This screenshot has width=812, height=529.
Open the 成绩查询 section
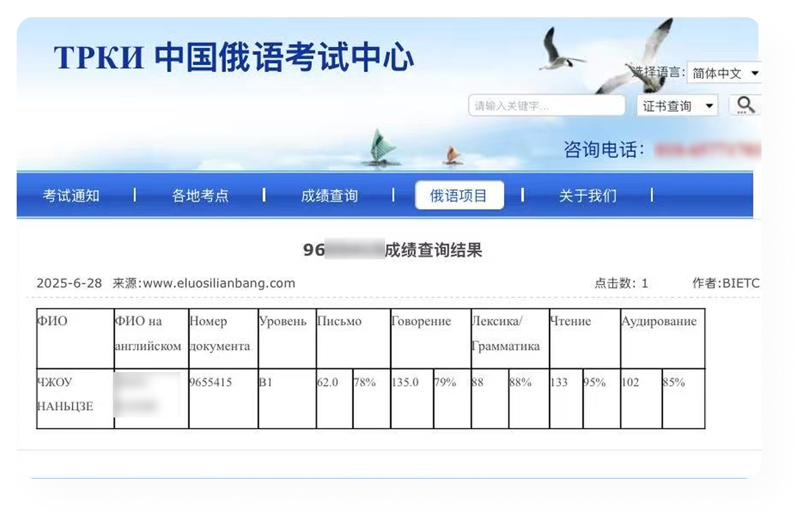329,196
